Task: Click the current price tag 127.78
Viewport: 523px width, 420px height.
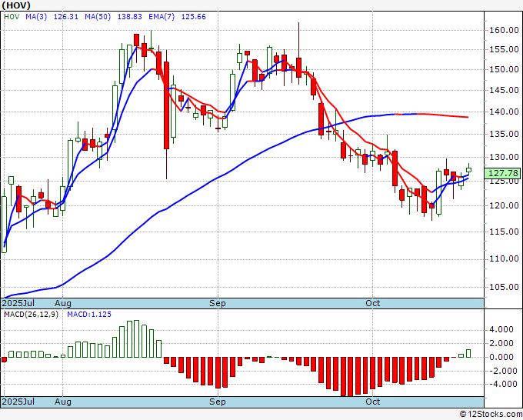Action: click(x=504, y=173)
